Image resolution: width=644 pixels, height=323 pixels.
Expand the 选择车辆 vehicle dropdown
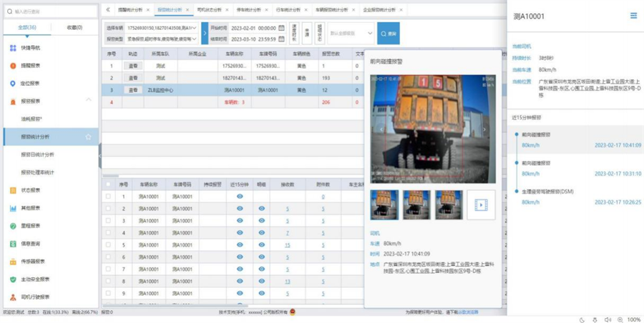click(196, 28)
